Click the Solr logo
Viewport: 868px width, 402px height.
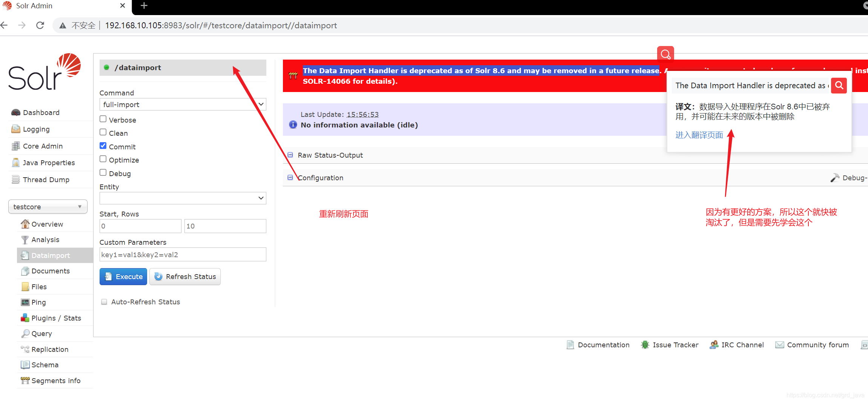pyautogui.click(x=45, y=72)
